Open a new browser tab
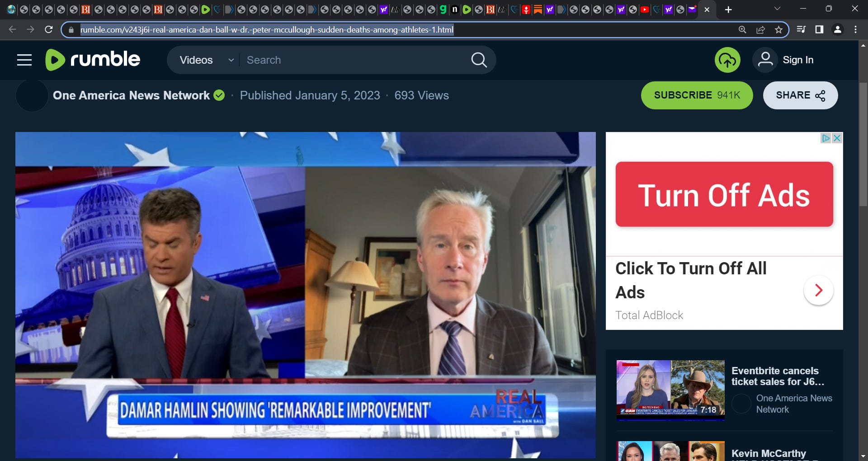 [728, 9]
